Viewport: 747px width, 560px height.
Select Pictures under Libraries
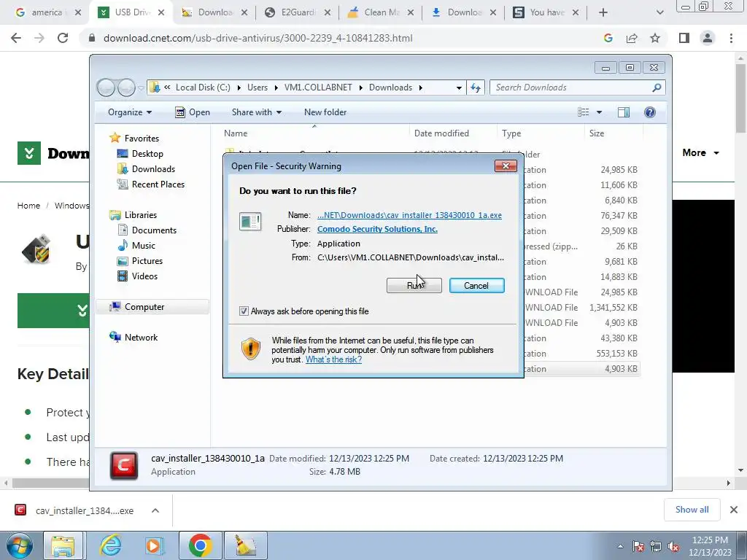click(147, 261)
